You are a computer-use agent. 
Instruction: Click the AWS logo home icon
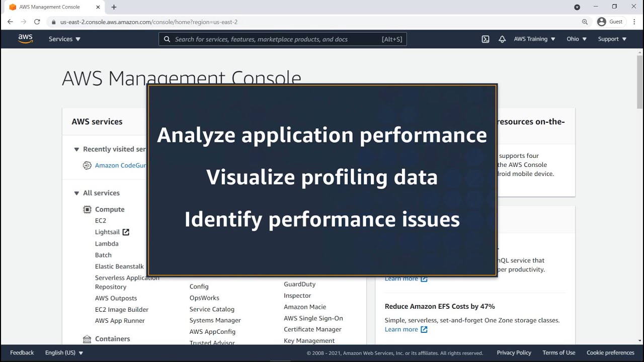(x=25, y=39)
